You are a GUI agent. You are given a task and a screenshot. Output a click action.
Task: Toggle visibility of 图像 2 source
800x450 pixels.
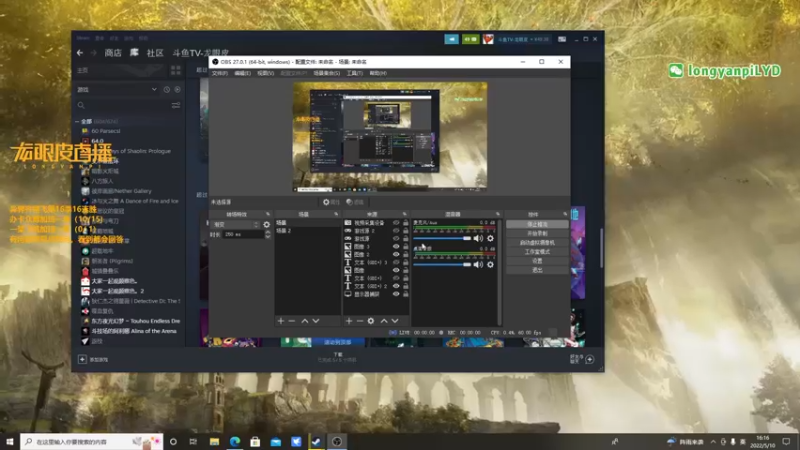point(396,254)
